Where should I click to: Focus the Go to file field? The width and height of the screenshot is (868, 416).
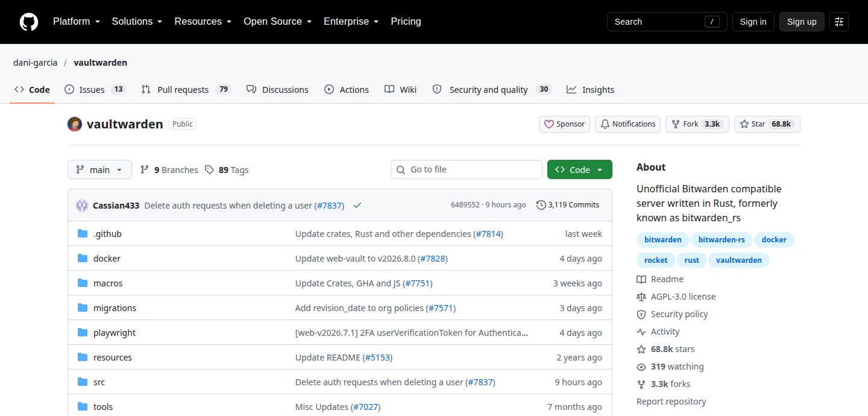point(467,169)
